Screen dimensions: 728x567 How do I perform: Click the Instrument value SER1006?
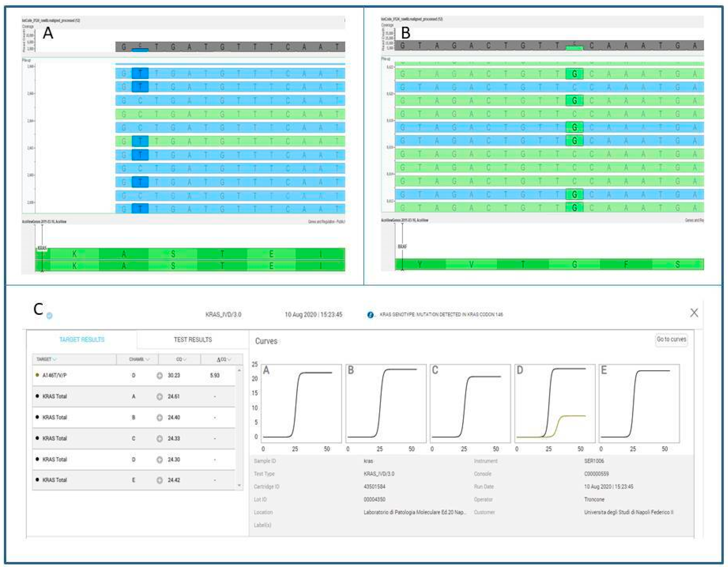(594, 461)
